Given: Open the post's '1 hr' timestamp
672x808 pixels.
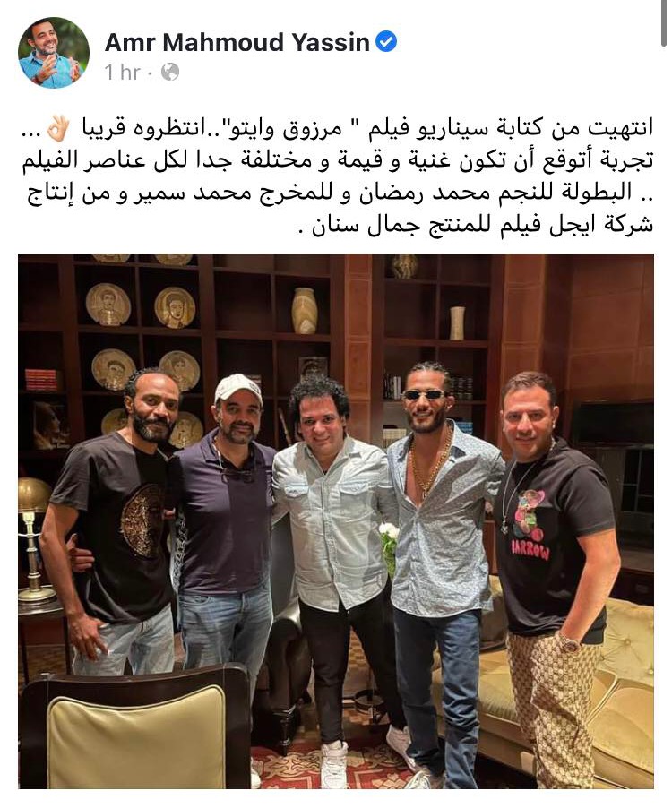Looking at the screenshot, I should (x=122, y=73).
